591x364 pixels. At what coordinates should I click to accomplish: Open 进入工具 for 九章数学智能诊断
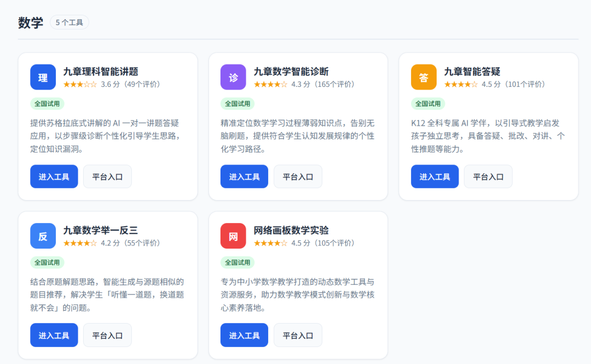(244, 177)
